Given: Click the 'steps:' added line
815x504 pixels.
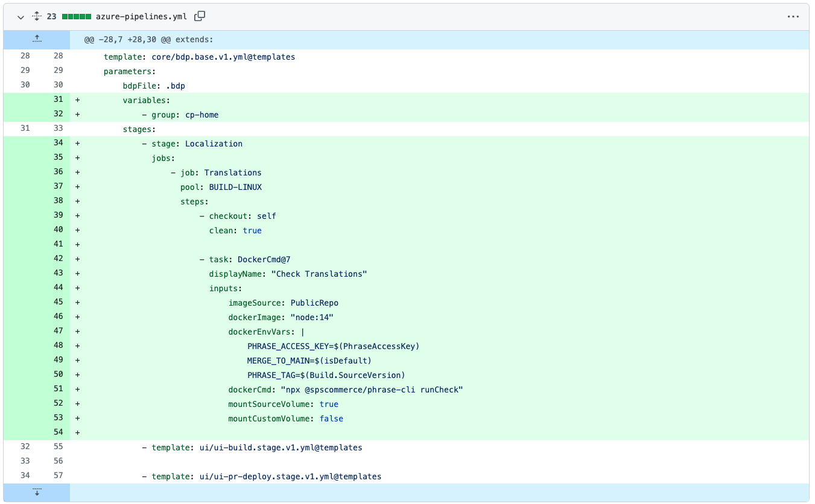Looking at the screenshot, I should pyautogui.click(x=194, y=201).
